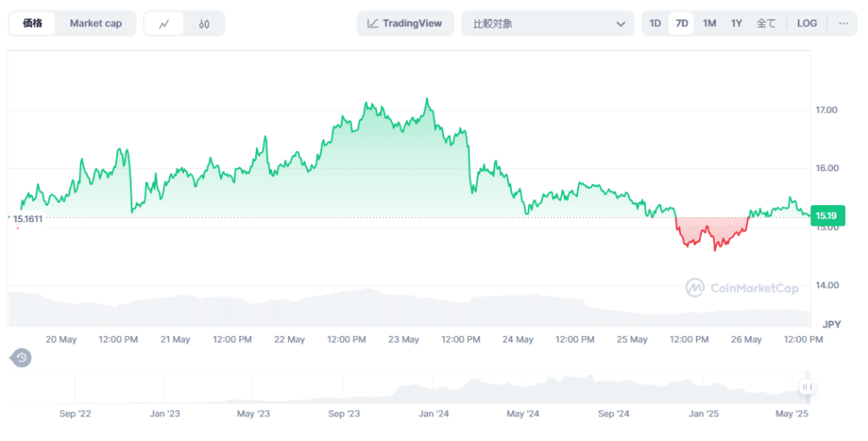Set time range to 1D
Screen dimensions: 868x441
(655, 24)
